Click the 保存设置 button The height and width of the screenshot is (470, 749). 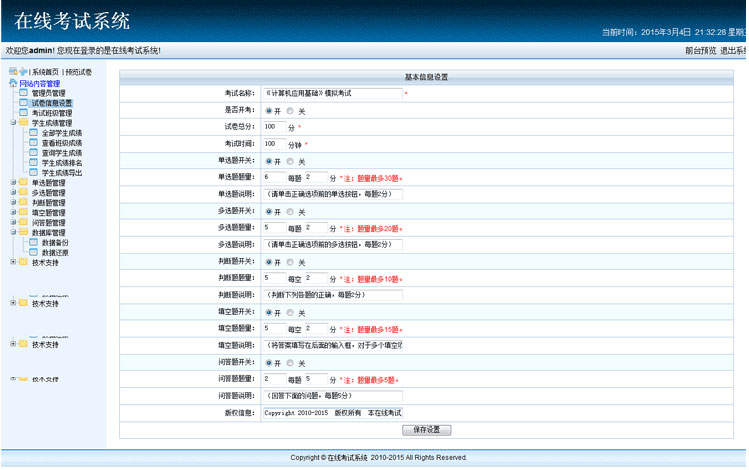[x=427, y=430]
